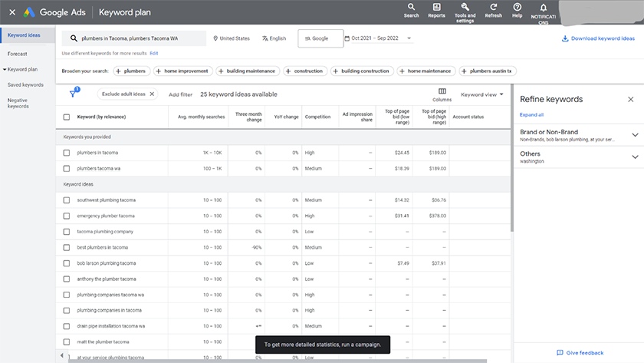Check the emergency plumber tacoma row
Viewport: 644px width, 363px height.
point(67,216)
